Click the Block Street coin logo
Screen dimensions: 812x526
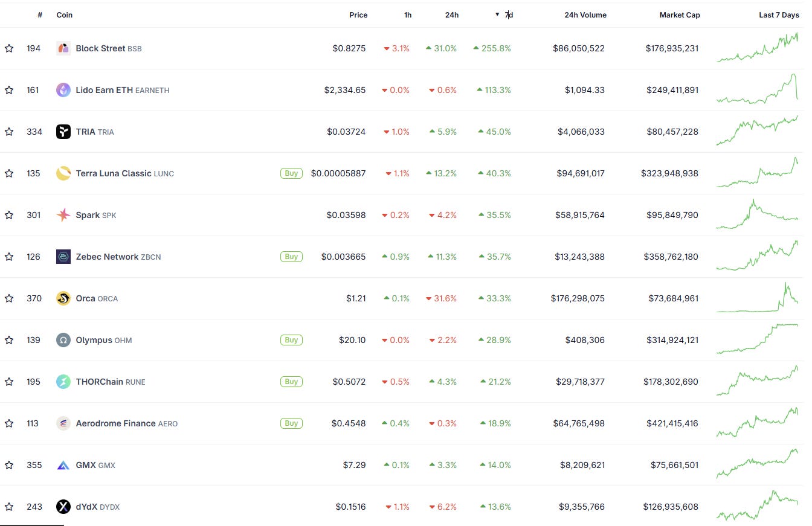point(63,48)
